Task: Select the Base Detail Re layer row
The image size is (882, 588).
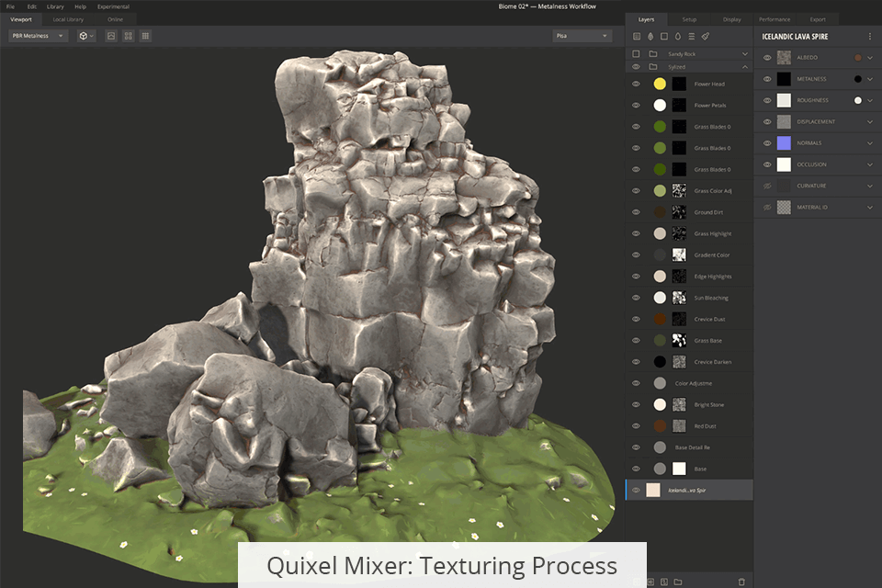Action: [690, 447]
